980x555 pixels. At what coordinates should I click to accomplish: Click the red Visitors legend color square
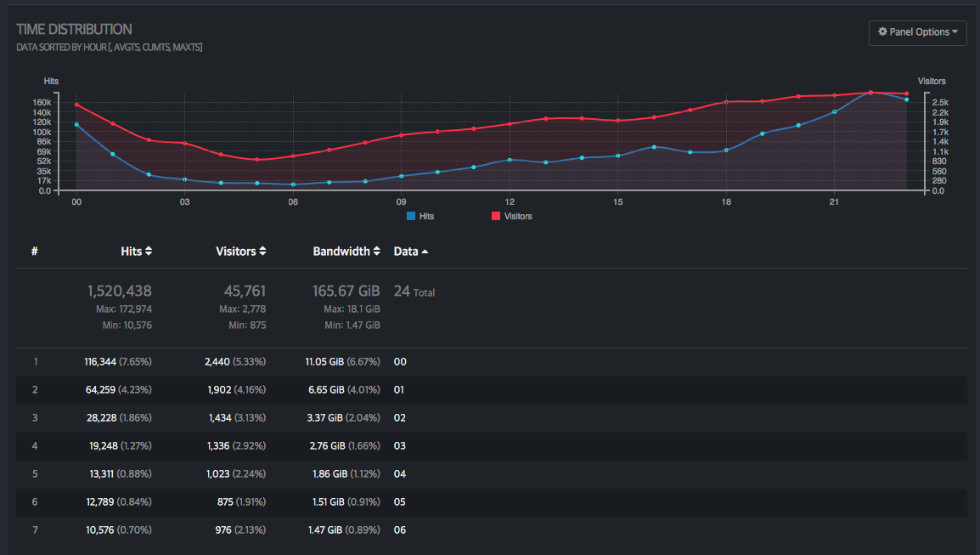tap(496, 217)
